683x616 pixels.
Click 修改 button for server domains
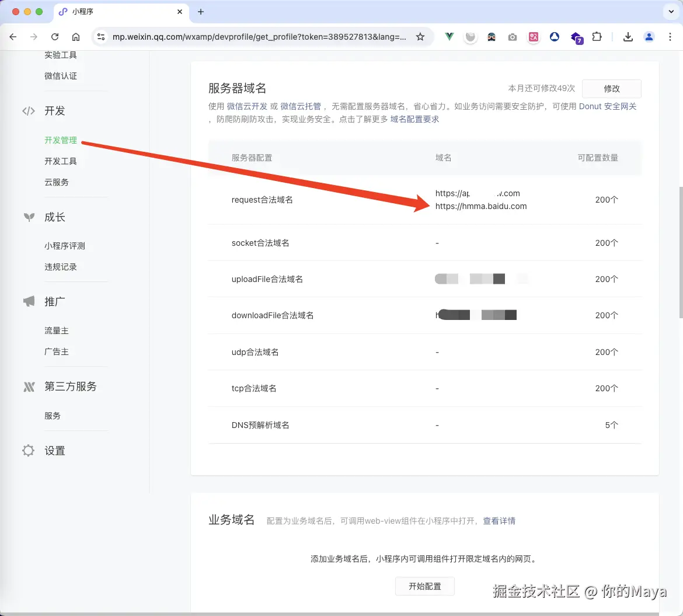[x=612, y=88]
